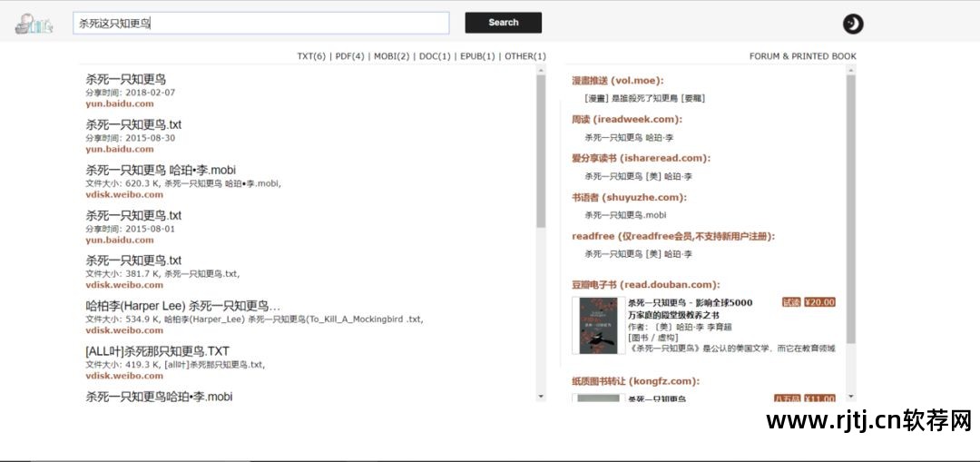This screenshot has height=462, width=980.
Task: Filter results by DOC(1)
Action: pos(435,56)
